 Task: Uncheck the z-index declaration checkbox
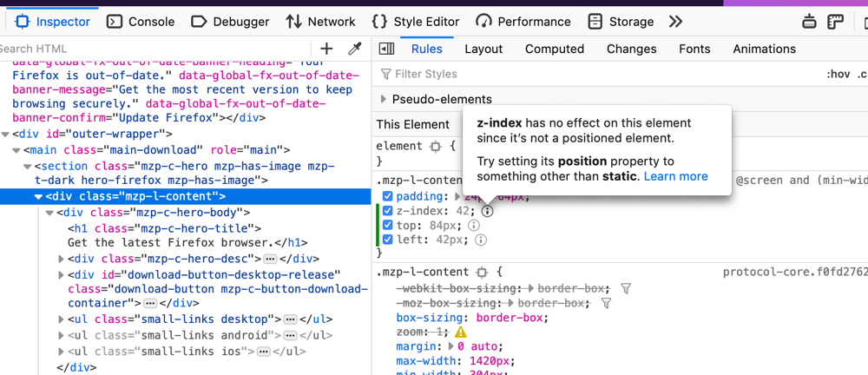[387, 211]
